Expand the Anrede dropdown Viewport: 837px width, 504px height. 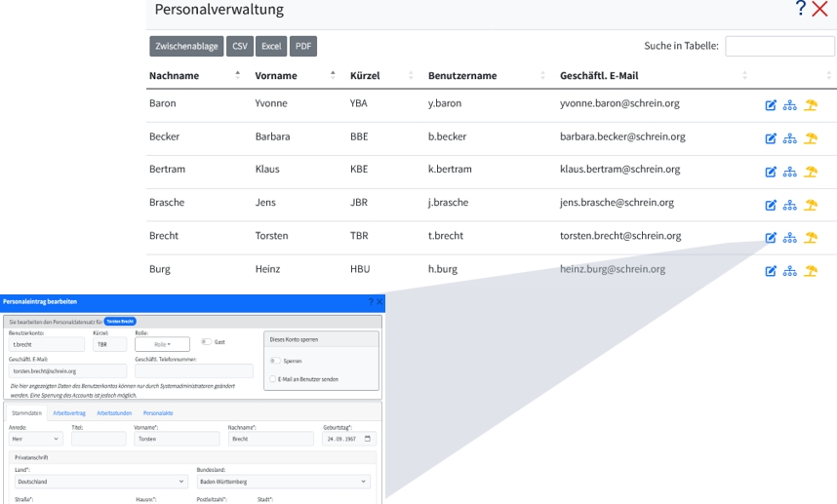[x=36, y=439]
